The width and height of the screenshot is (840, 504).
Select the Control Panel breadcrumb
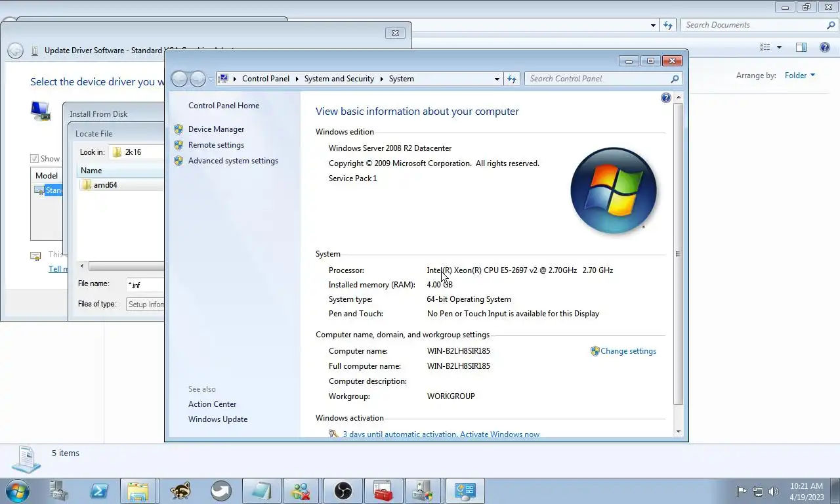[265, 79]
